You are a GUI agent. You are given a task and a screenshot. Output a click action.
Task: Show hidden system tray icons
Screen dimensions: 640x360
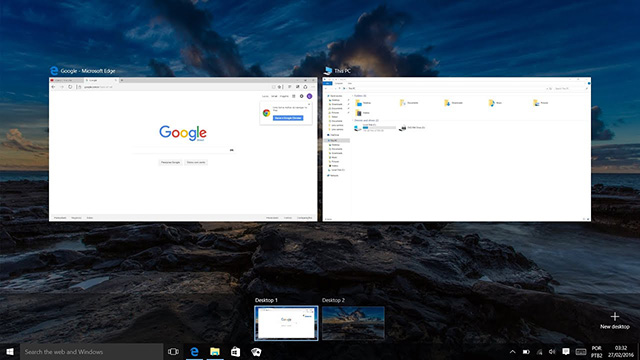513,351
